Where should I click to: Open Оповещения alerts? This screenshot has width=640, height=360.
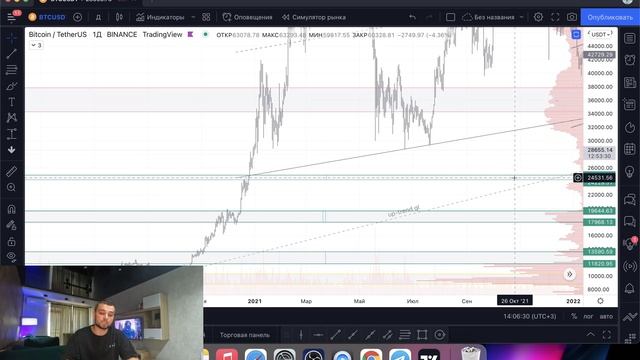pyautogui.click(x=247, y=17)
